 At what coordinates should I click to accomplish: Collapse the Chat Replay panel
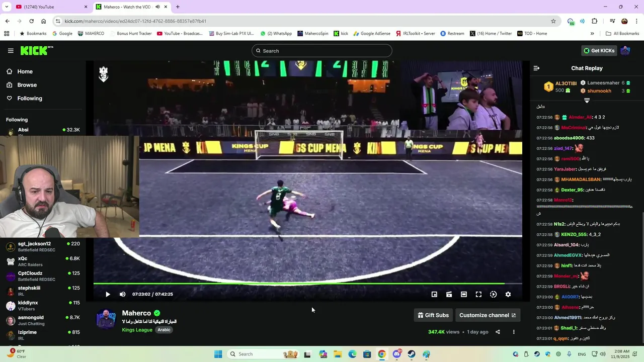[536, 68]
